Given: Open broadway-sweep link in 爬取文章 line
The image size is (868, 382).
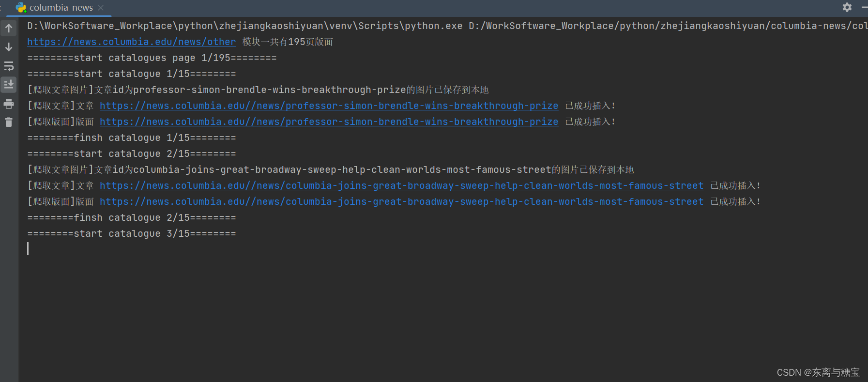Looking at the screenshot, I should (401, 186).
